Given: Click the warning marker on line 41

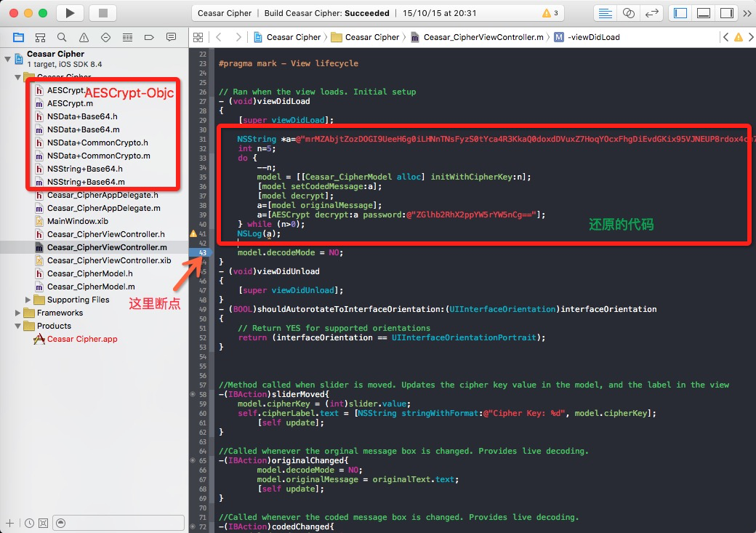Looking at the screenshot, I should pos(193,234).
